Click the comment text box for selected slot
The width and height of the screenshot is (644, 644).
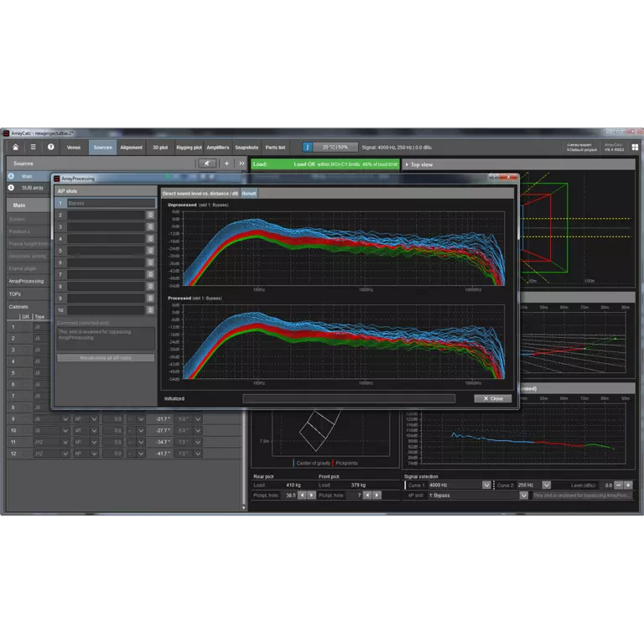click(x=106, y=338)
